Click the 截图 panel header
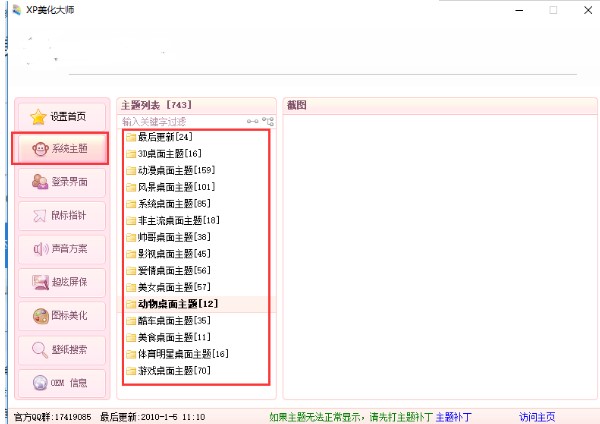 pos(440,105)
